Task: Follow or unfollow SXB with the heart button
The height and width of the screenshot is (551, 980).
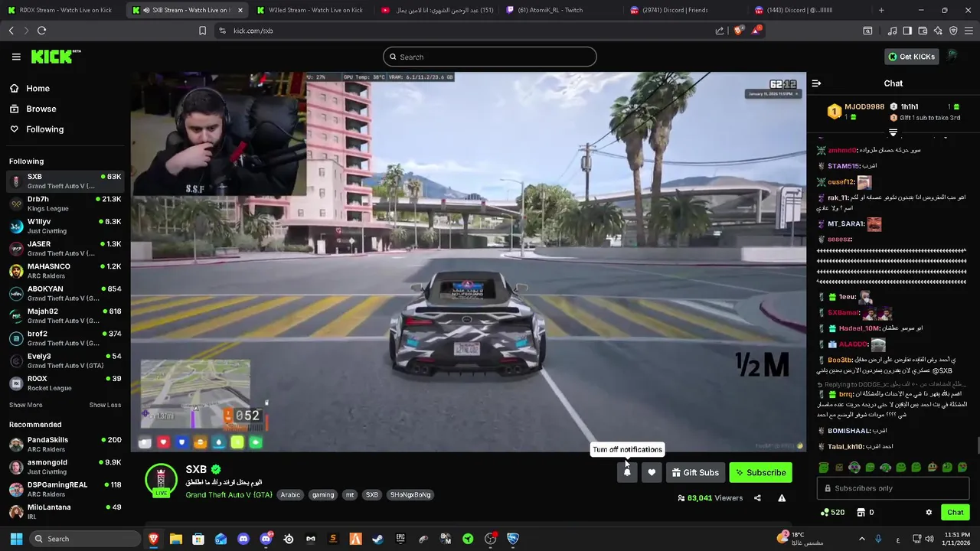Action: pyautogui.click(x=652, y=472)
